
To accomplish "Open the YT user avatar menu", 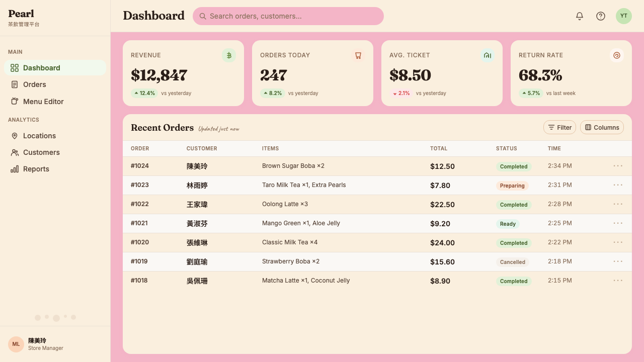I will pyautogui.click(x=624, y=16).
